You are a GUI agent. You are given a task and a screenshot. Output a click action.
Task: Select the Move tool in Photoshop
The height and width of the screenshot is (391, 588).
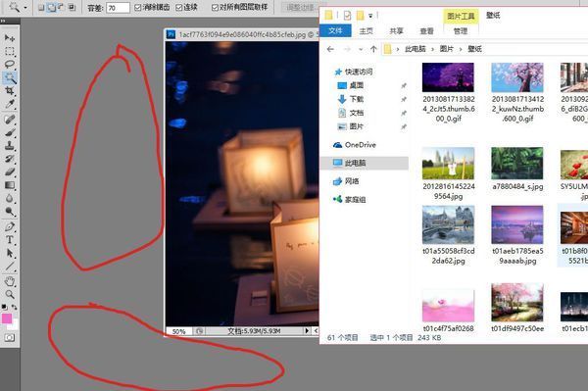(x=10, y=38)
